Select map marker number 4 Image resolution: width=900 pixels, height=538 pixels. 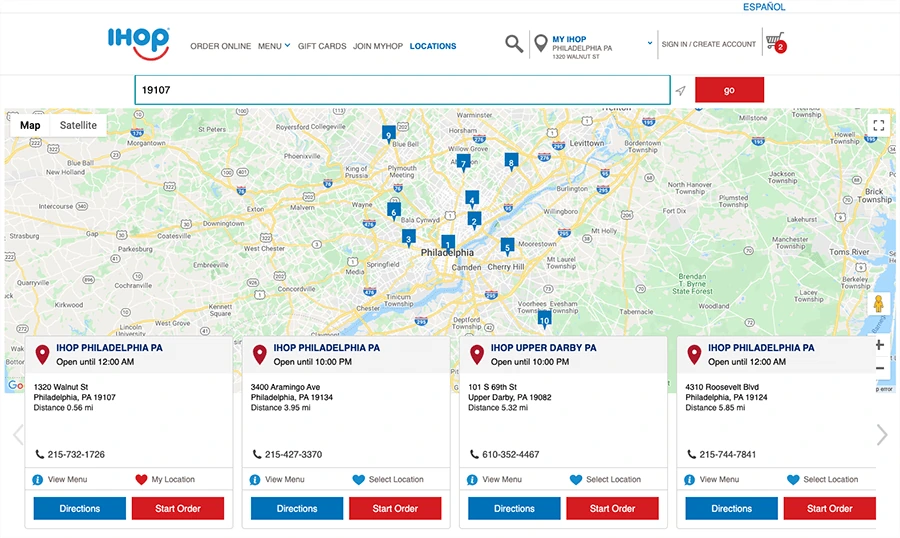pos(472,199)
